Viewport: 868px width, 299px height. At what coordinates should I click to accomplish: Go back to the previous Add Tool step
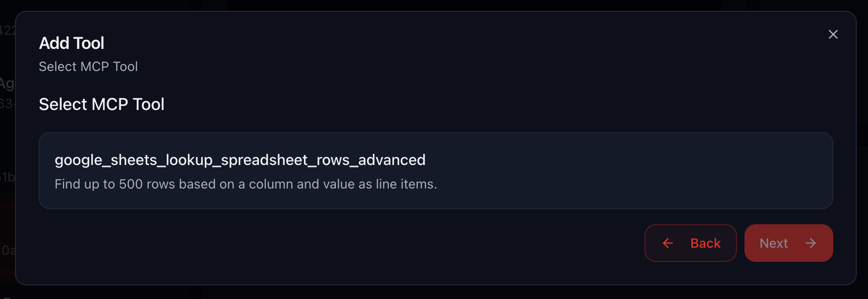(x=690, y=243)
